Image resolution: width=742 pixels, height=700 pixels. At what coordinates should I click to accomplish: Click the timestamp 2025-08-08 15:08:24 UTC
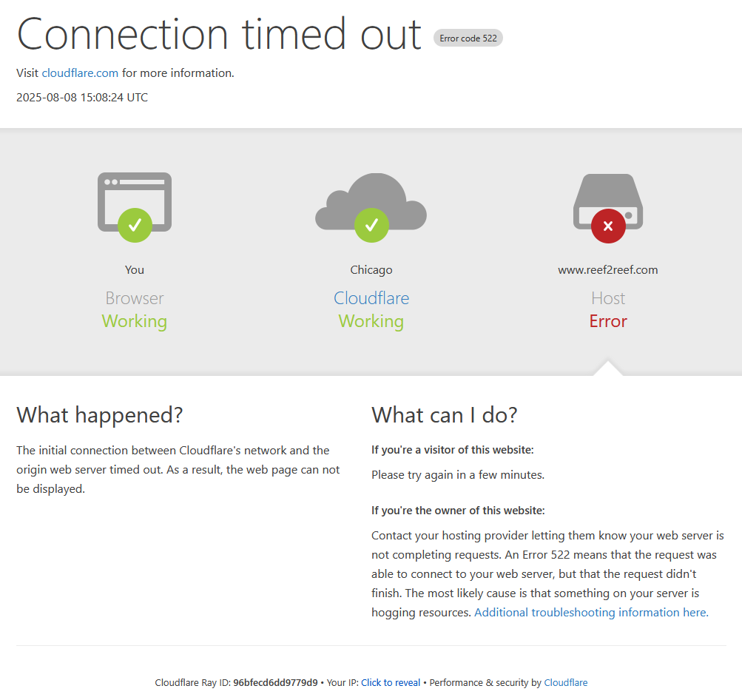click(82, 98)
